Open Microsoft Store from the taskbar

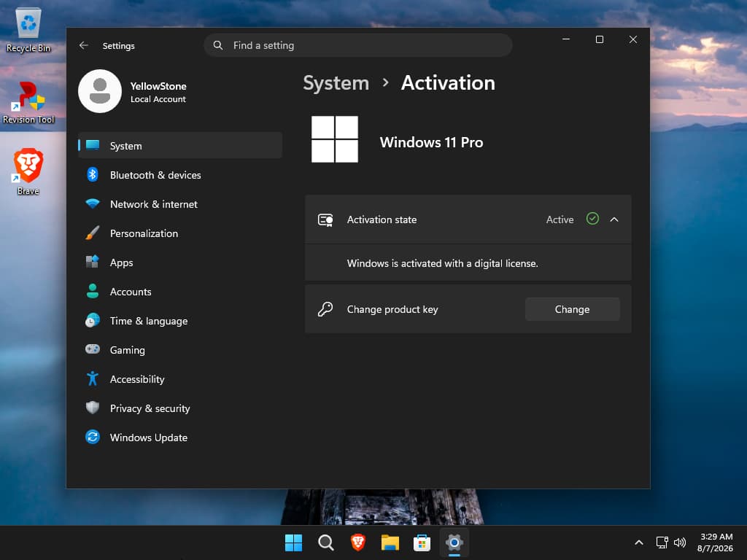pos(422,542)
